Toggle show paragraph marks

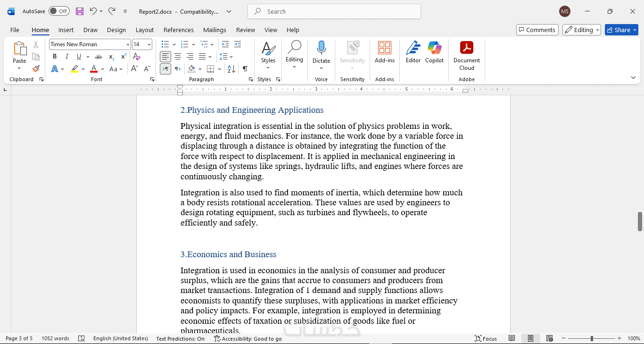(x=245, y=69)
